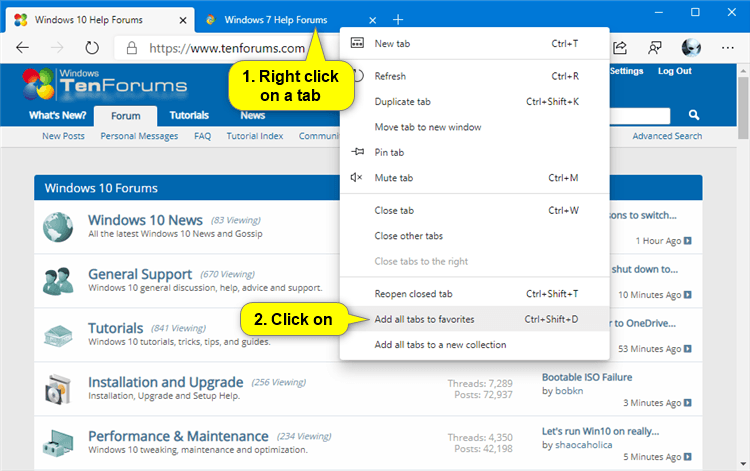Close the Windows 7 Help Forums tab
The height and width of the screenshot is (471, 750).
pyautogui.click(x=373, y=20)
